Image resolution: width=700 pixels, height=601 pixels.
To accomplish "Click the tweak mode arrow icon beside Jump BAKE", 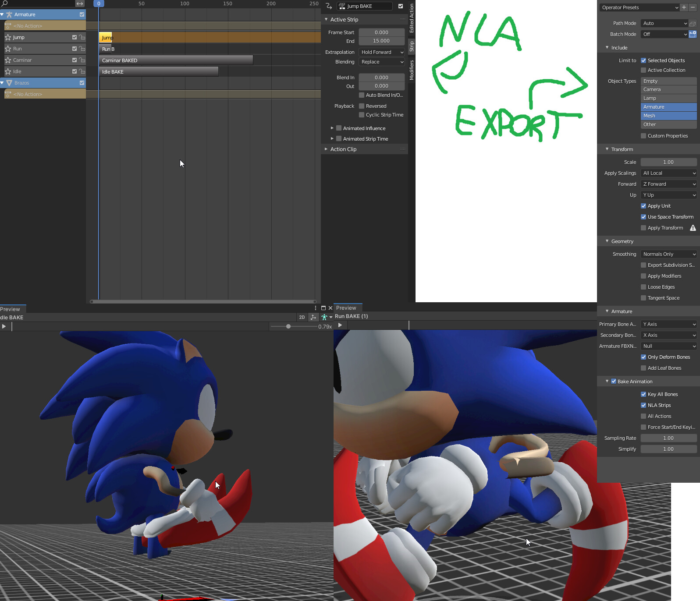I will pyautogui.click(x=329, y=6).
